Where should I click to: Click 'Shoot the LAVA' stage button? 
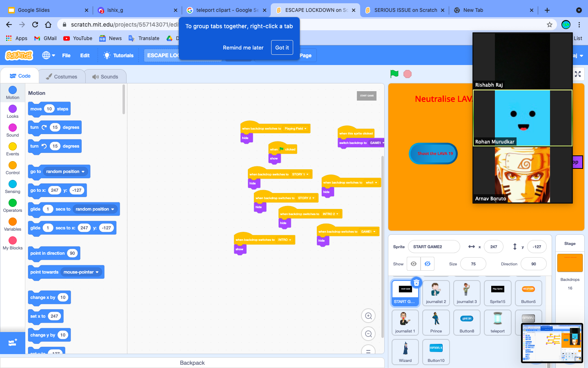433,153
